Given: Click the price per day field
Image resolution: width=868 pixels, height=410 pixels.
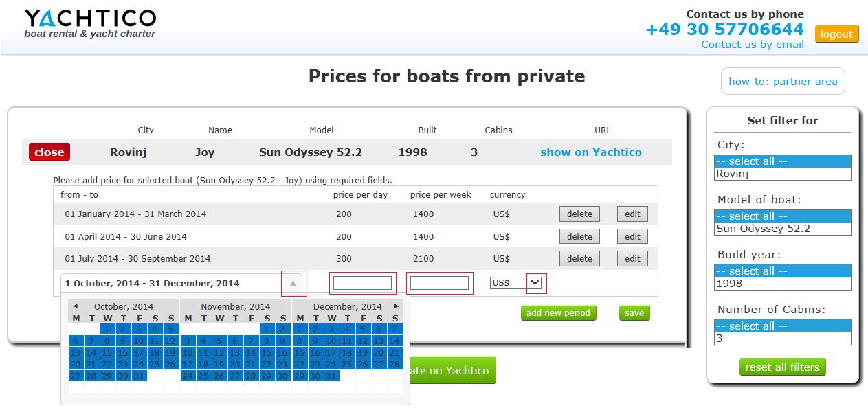Looking at the screenshot, I should (x=362, y=283).
